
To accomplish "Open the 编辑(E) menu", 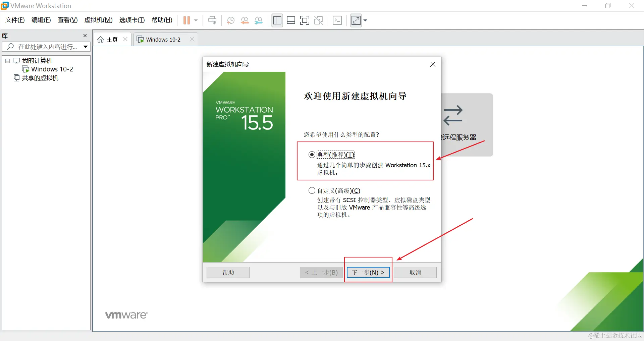I will [x=41, y=20].
